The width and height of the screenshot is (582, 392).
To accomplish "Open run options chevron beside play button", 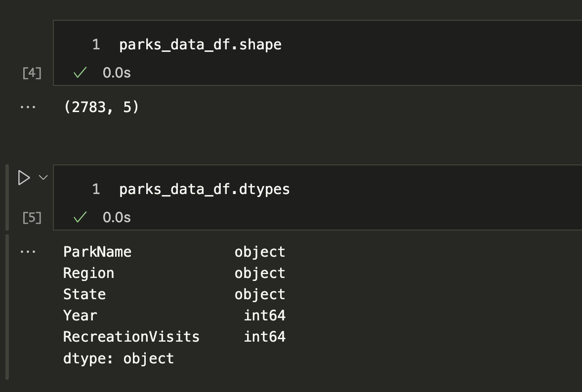I will 43,177.
